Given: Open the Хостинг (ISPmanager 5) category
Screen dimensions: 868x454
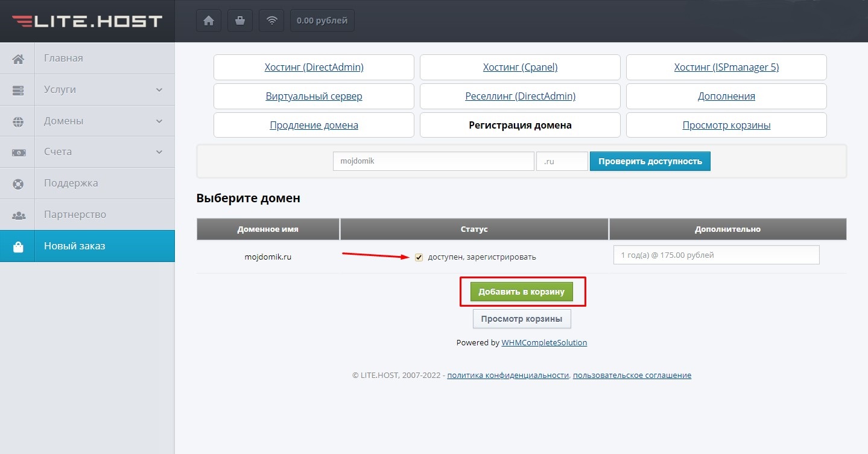Looking at the screenshot, I should pos(726,67).
